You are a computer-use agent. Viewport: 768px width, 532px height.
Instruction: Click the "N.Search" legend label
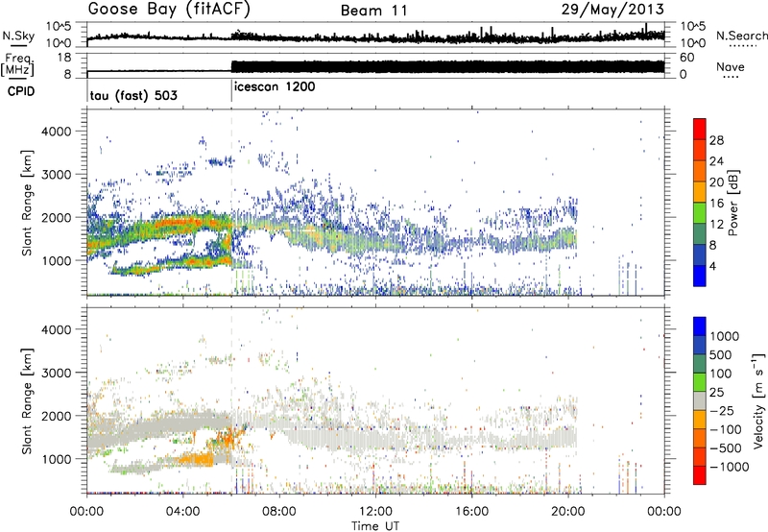pyautogui.click(x=741, y=36)
